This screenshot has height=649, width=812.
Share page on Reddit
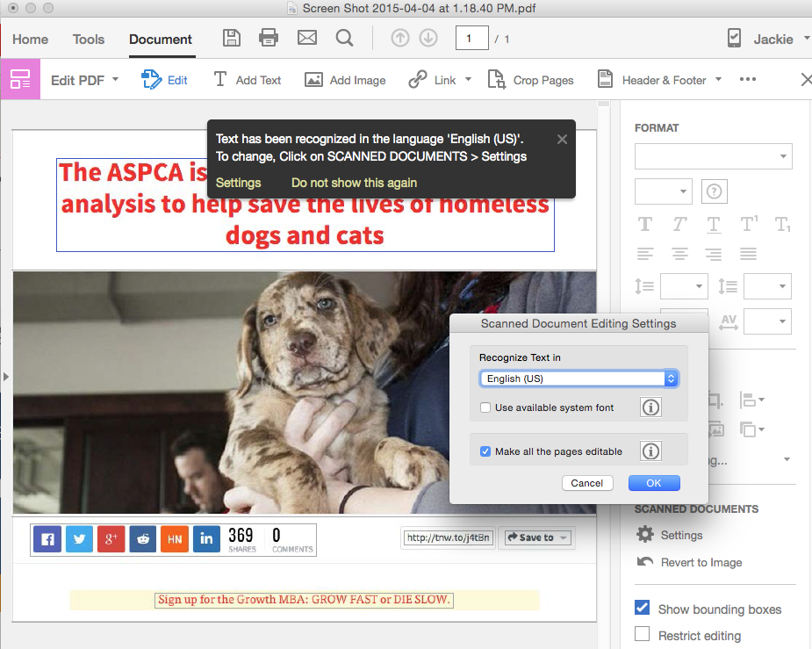point(143,538)
